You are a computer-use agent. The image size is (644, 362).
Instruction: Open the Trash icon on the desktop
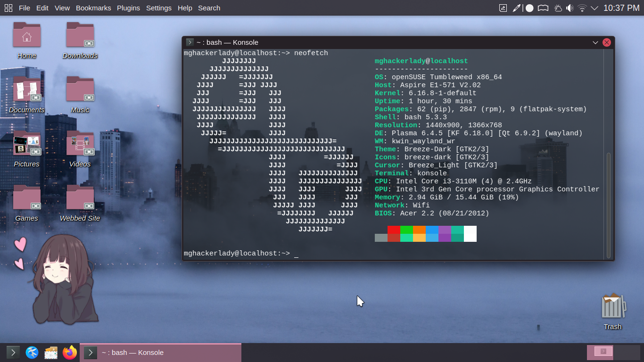pyautogui.click(x=612, y=307)
